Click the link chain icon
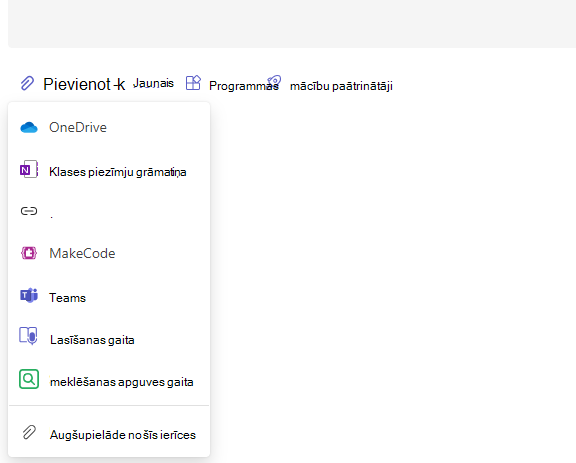 pos(29,211)
